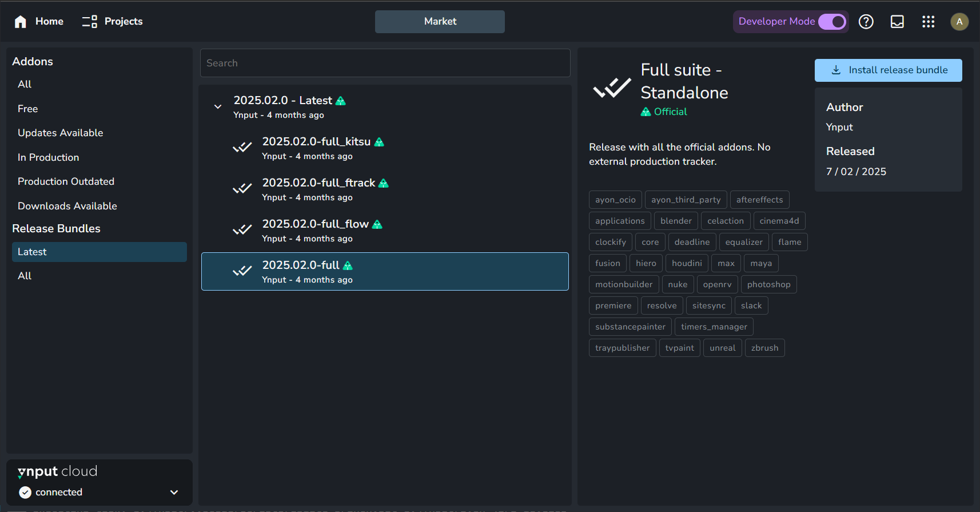
Task: Select All under Addons
Action: (x=99, y=85)
